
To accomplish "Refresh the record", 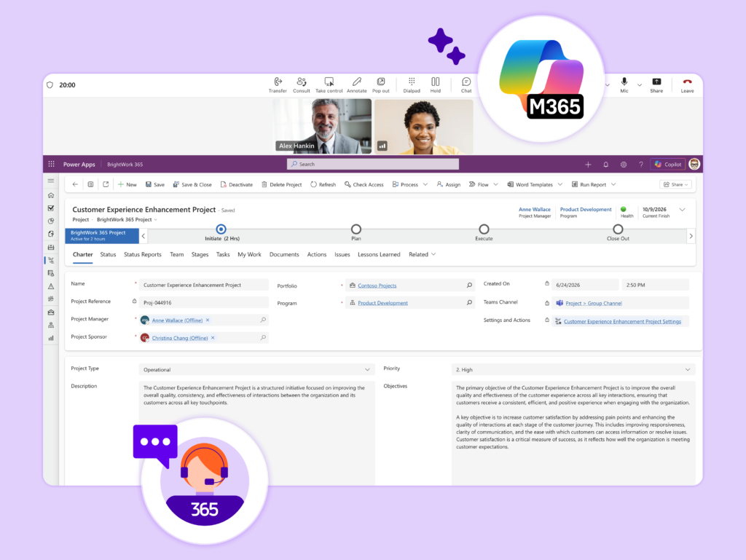I will 323,184.
